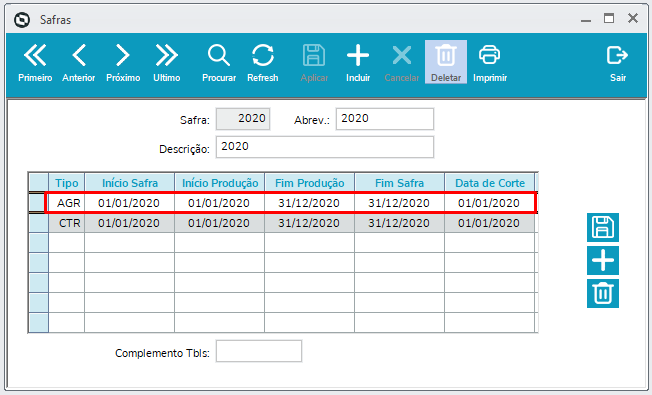Save grid rows with side floppy icon
The height and width of the screenshot is (395, 652).
tap(603, 227)
